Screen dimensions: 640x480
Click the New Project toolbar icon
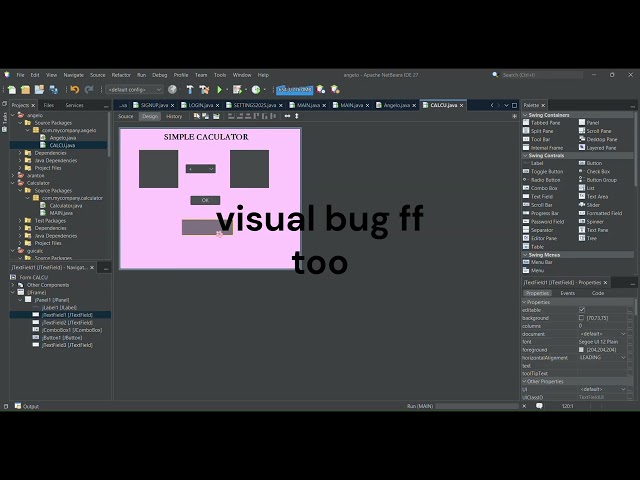tap(25, 89)
